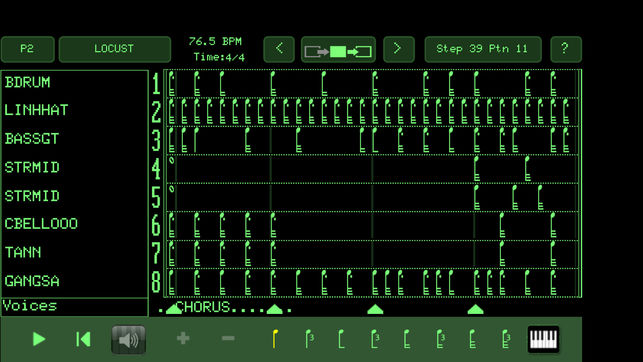Select the last triplet note length icon
This screenshot has height=362, width=643.
pos(507,339)
